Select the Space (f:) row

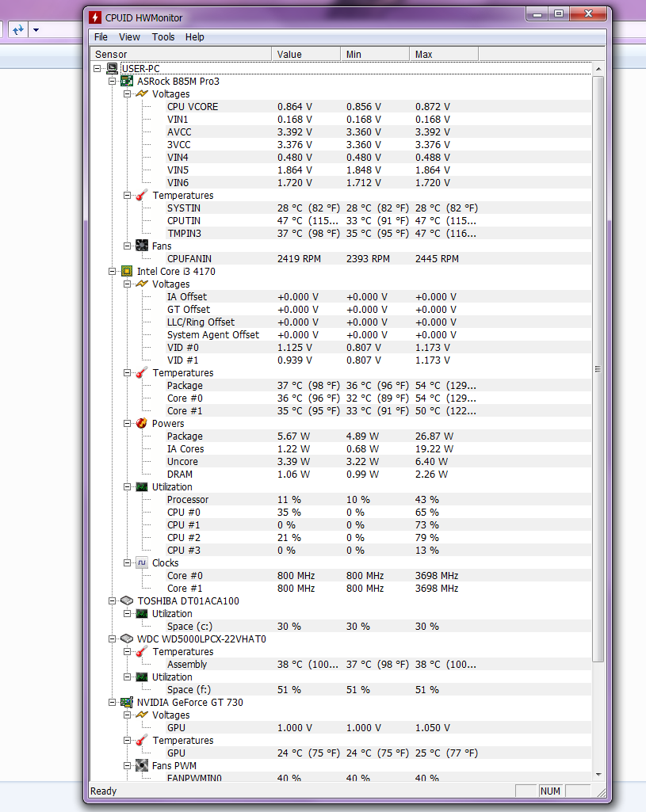(x=378, y=690)
